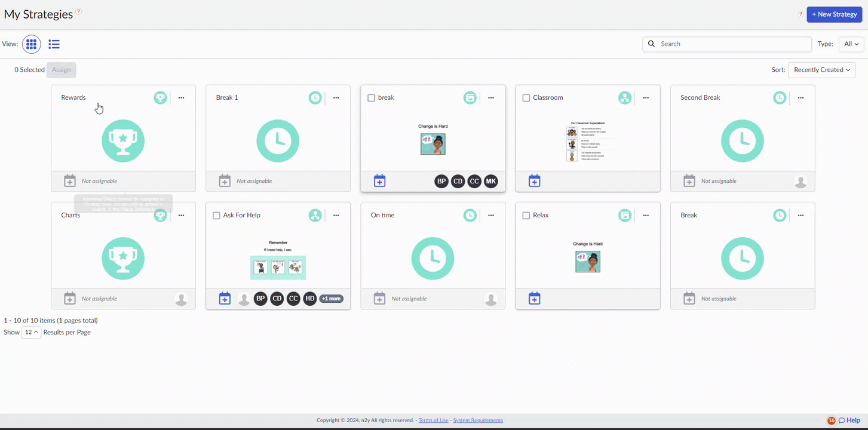Open Classroom expectations thumbnail

[588, 142]
